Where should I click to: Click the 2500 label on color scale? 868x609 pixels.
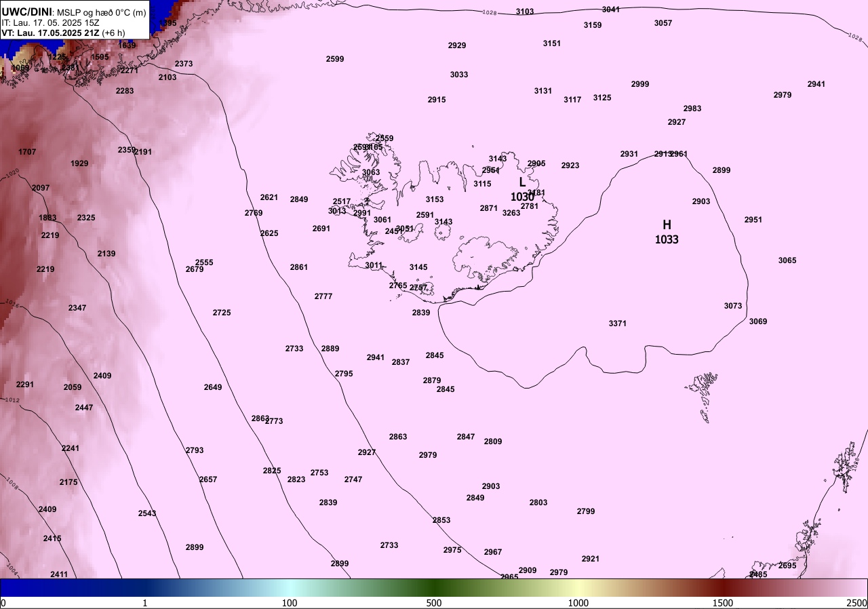click(x=857, y=603)
